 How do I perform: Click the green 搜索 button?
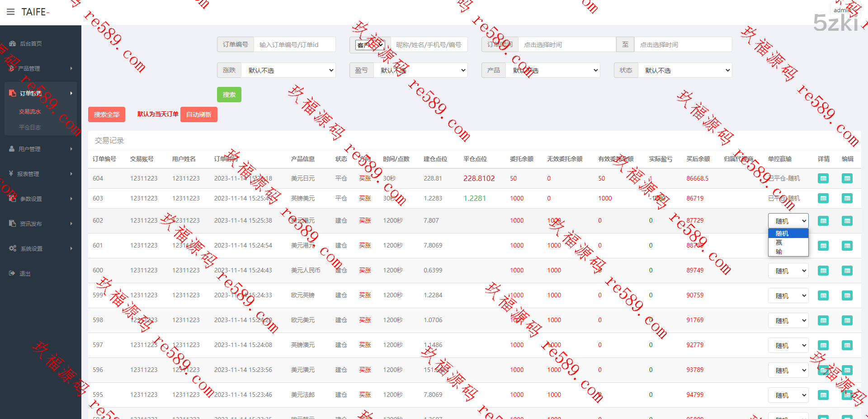[229, 95]
